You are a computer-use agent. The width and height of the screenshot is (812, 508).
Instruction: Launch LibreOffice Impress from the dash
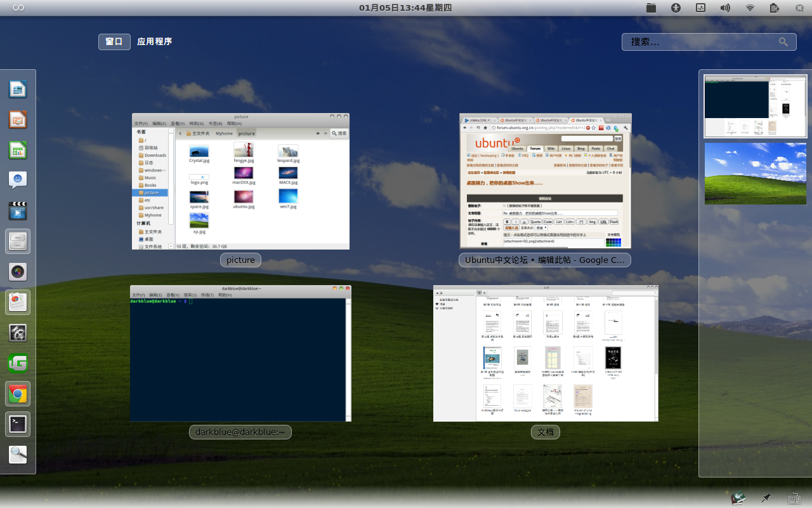(x=18, y=119)
